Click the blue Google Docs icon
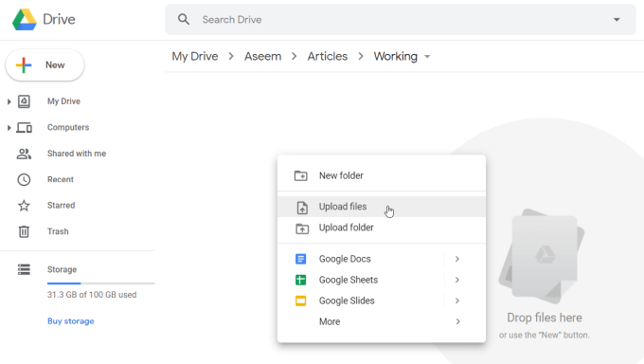The image size is (644, 364). click(x=300, y=259)
